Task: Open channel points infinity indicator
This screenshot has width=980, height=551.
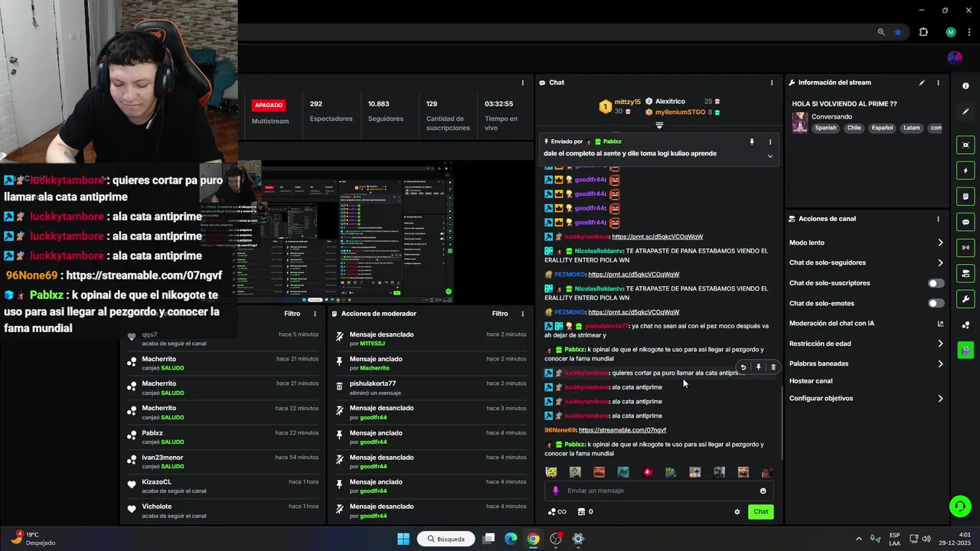Action: pyautogui.click(x=557, y=512)
